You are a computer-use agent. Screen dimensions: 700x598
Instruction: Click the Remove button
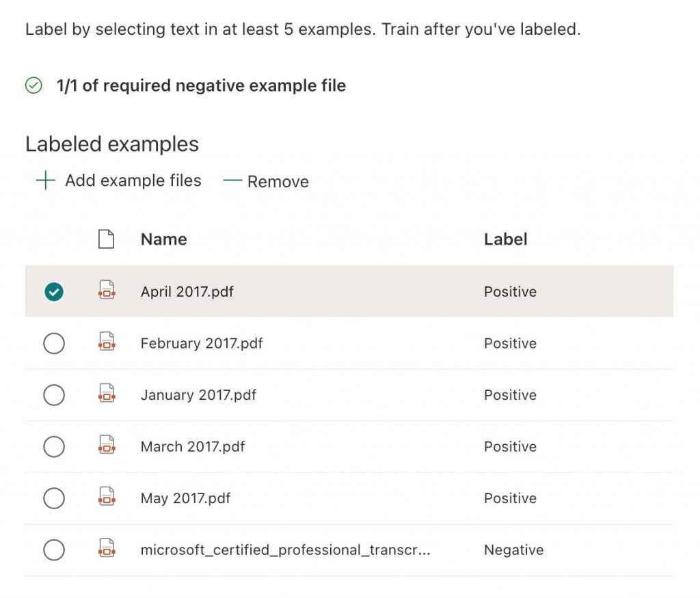278,181
